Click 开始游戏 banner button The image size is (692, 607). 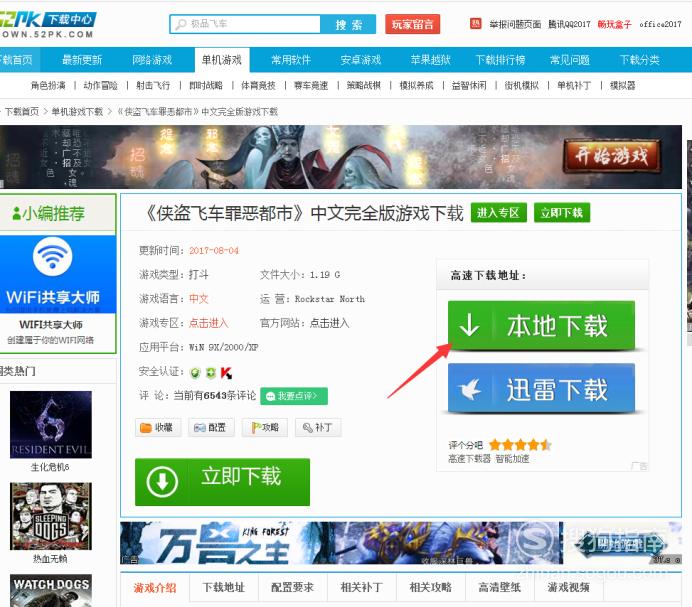point(612,155)
